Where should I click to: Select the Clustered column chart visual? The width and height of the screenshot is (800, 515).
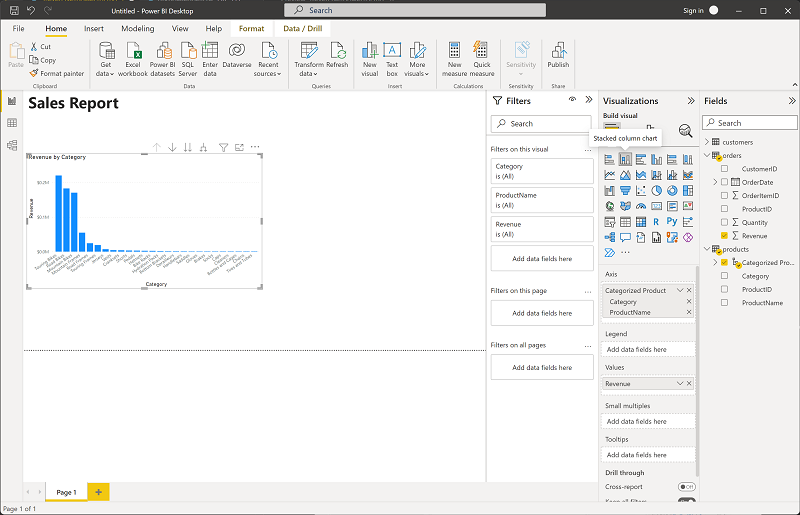657,159
